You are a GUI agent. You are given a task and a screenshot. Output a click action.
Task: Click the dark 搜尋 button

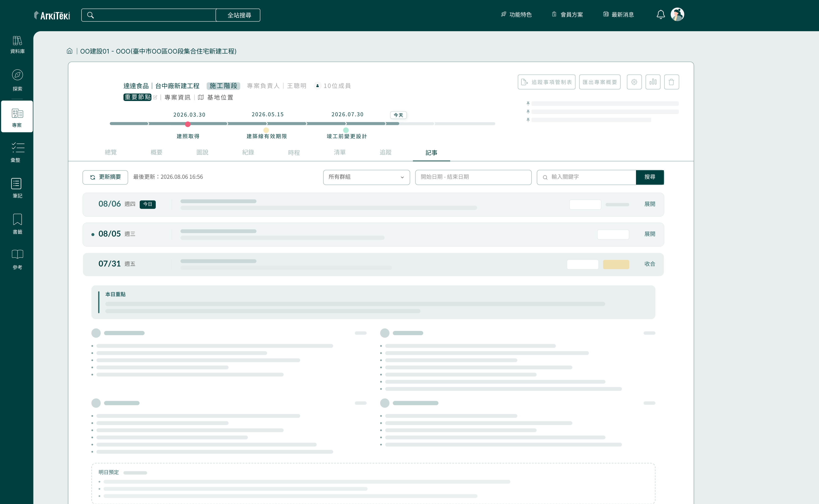pos(650,177)
